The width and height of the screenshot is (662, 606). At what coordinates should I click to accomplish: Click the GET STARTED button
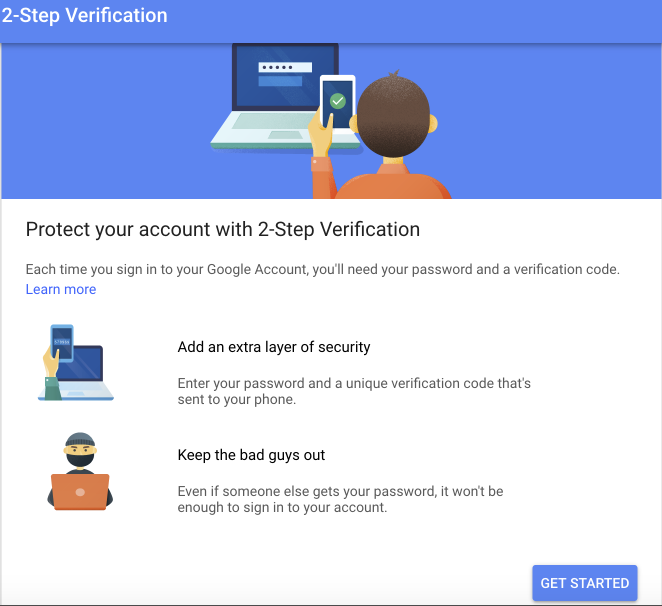point(584,583)
